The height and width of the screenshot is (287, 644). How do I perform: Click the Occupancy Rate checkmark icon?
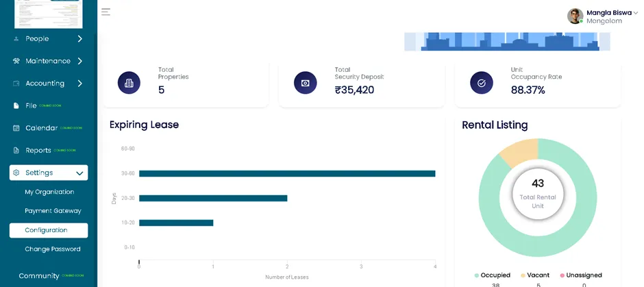pos(482,82)
